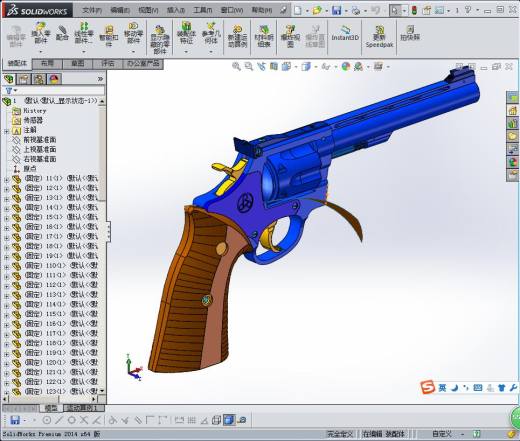Open the 工具(T) Tools menu
Viewport: 520px width, 441px height.
click(203, 10)
